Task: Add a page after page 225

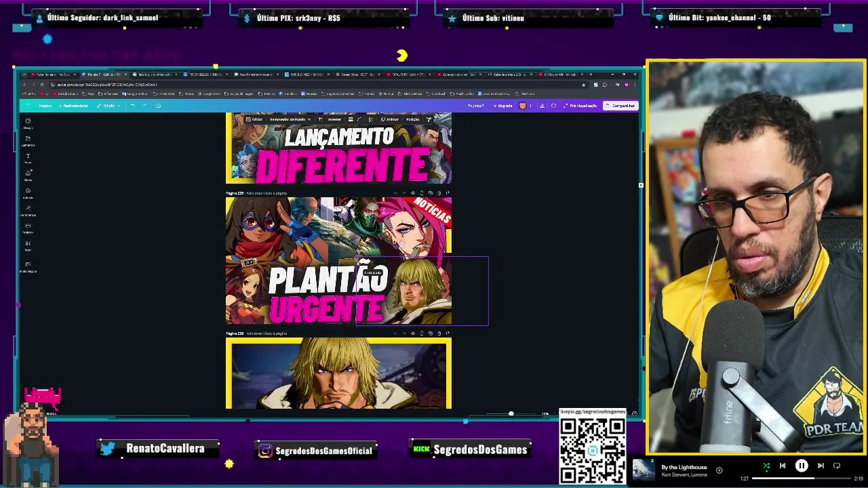Action: coord(448,192)
